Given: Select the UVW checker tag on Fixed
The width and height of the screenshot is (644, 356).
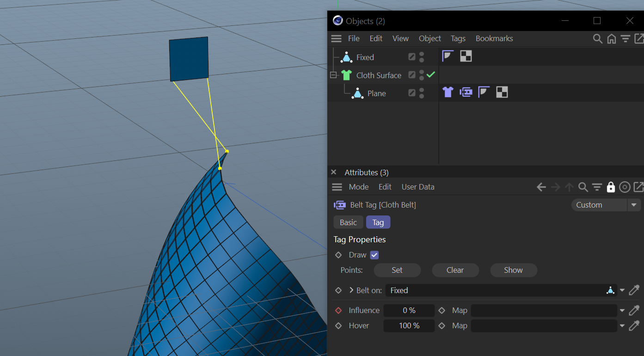Looking at the screenshot, I should click(x=466, y=56).
